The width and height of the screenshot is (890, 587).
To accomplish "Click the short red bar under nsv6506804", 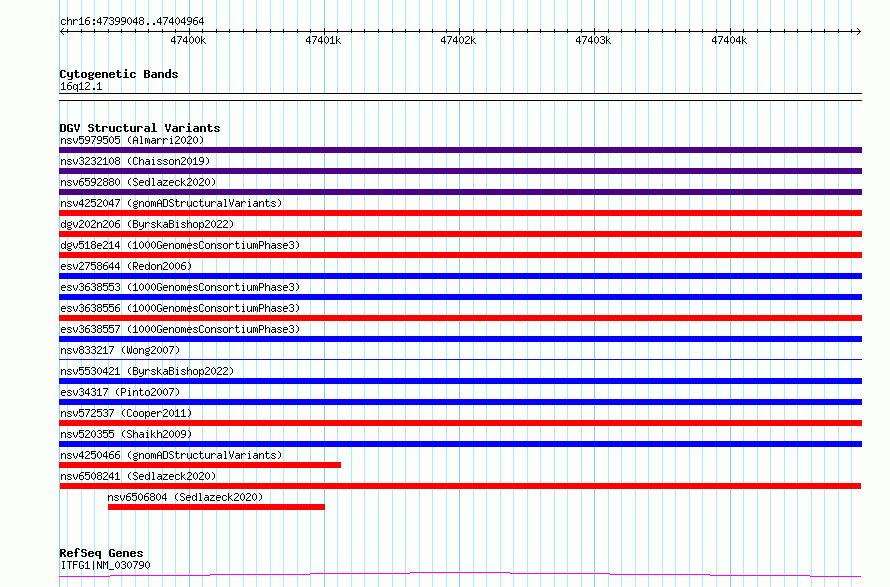I will click(216, 507).
